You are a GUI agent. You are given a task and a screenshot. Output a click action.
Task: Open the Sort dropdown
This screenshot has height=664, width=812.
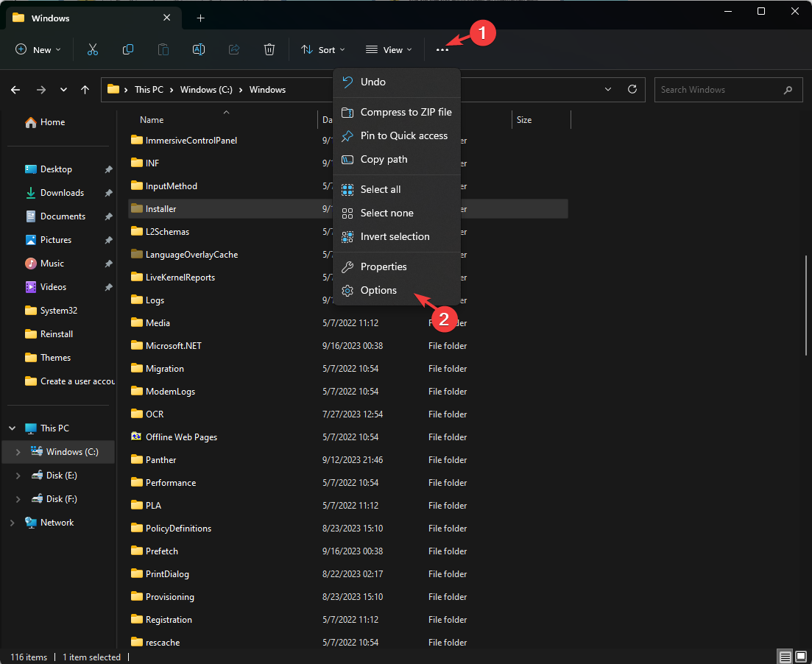click(322, 50)
